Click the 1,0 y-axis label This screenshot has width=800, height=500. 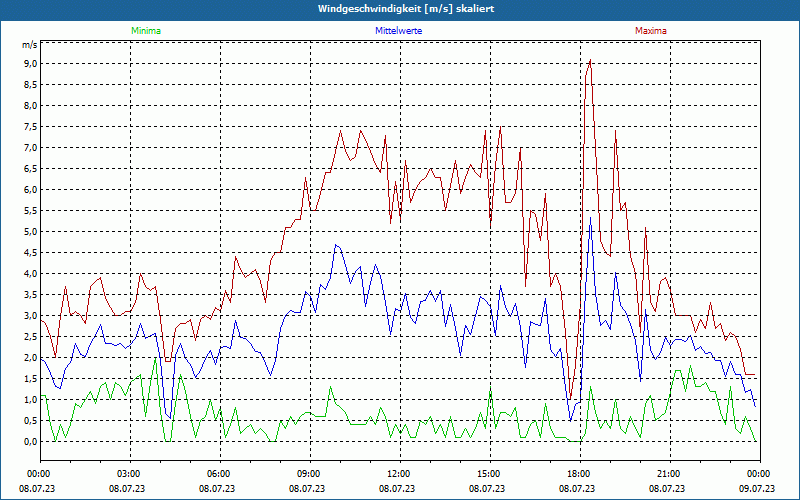pos(31,399)
